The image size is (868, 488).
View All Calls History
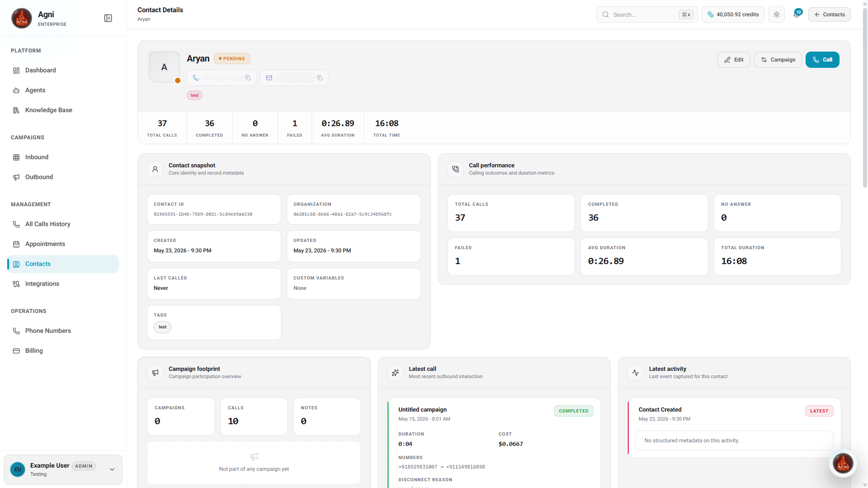pyautogui.click(x=63, y=224)
